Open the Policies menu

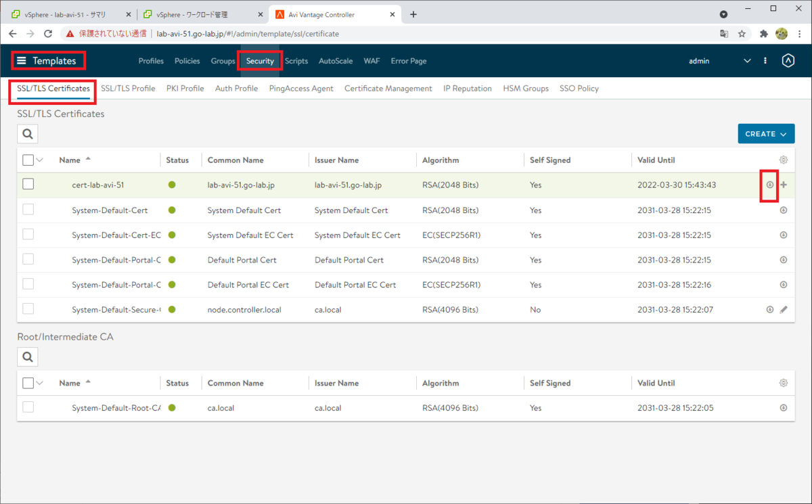tap(187, 61)
